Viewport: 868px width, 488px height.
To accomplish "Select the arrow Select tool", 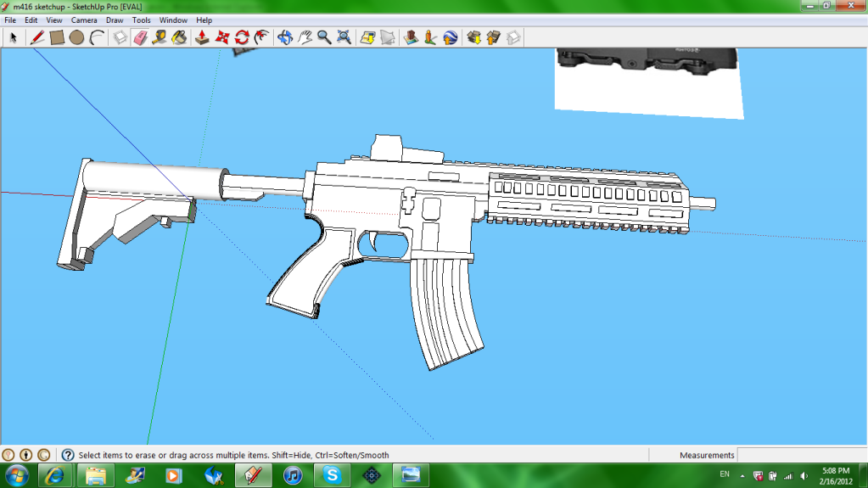I will click(x=14, y=37).
